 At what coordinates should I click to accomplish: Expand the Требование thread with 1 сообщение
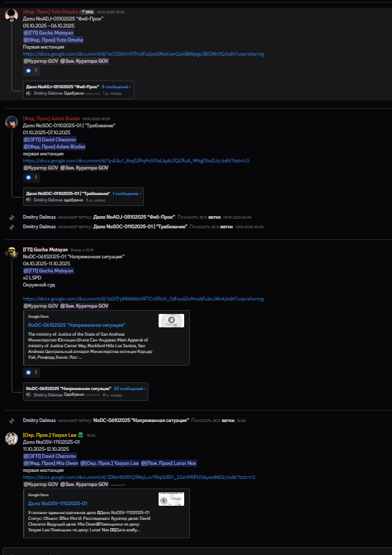coord(127,194)
